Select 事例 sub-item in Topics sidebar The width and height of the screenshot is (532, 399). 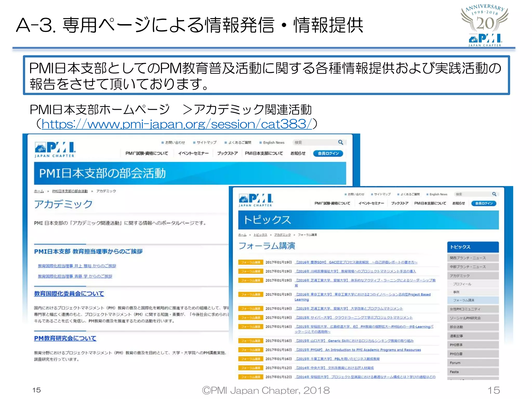pos(473,292)
